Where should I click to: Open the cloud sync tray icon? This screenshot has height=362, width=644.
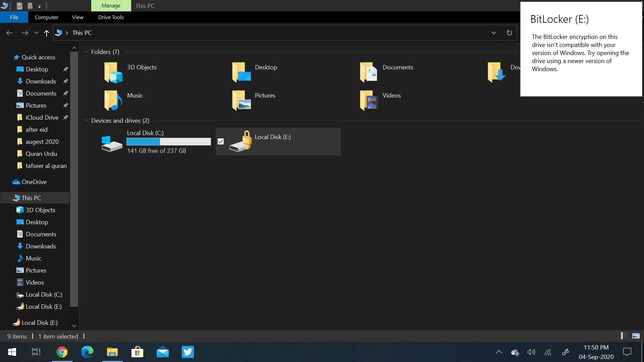point(515,352)
